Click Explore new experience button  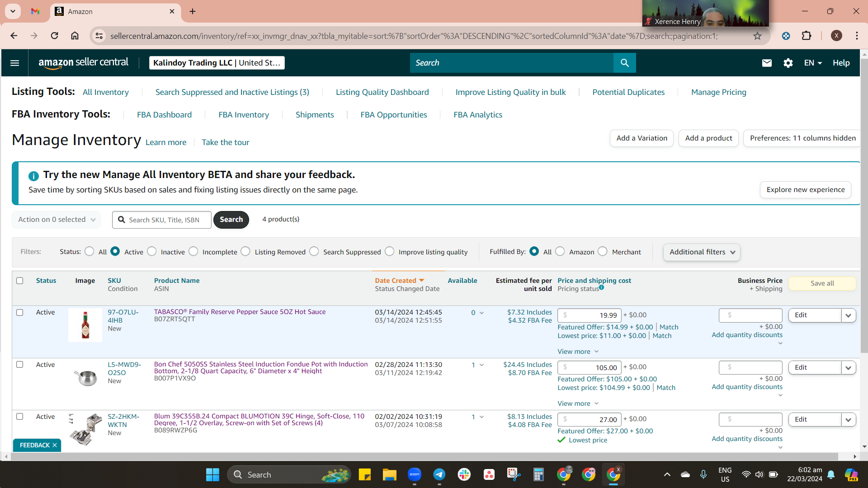point(806,190)
